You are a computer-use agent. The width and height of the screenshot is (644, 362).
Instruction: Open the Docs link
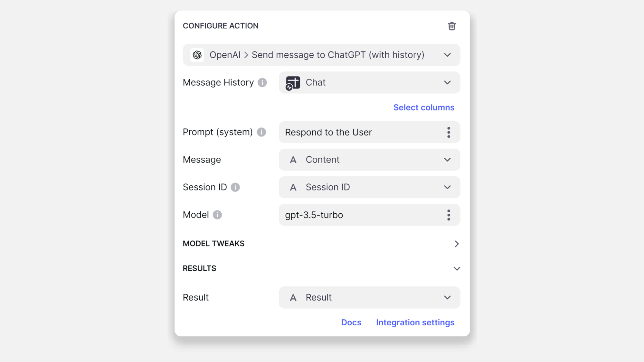click(x=351, y=322)
